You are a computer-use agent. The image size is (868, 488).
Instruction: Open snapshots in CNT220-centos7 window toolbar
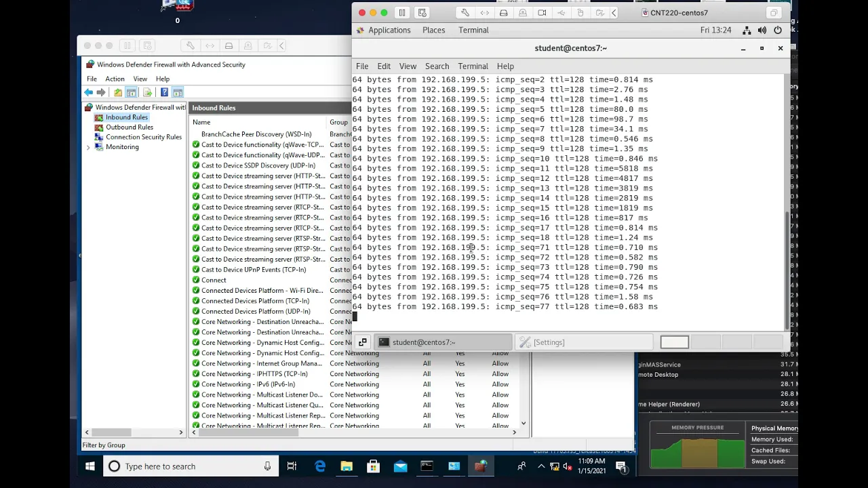click(x=422, y=12)
